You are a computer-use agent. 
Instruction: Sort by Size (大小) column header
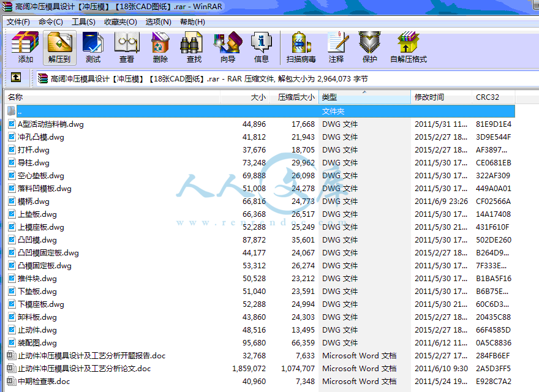pos(244,97)
